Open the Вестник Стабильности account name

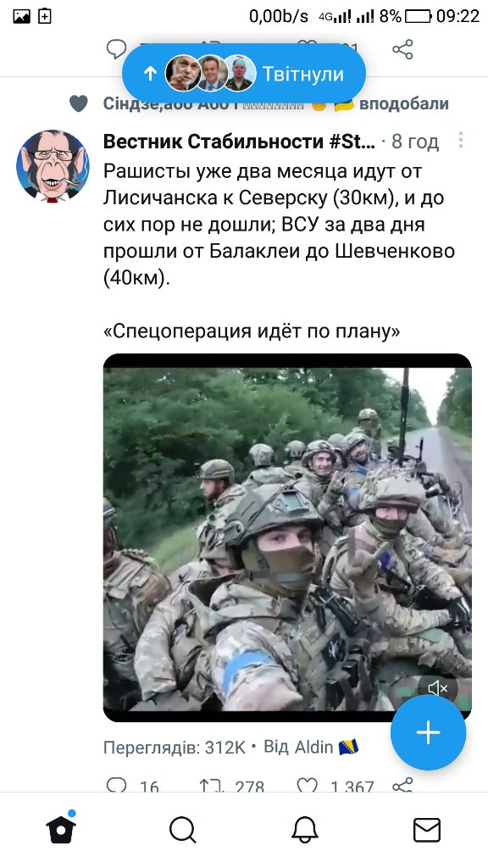click(x=239, y=142)
